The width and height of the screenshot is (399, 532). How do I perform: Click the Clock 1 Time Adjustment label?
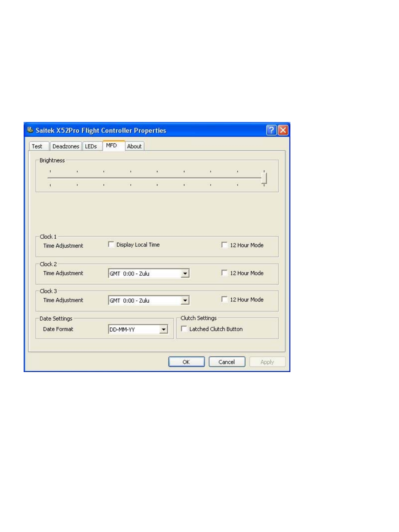[63, 246]
